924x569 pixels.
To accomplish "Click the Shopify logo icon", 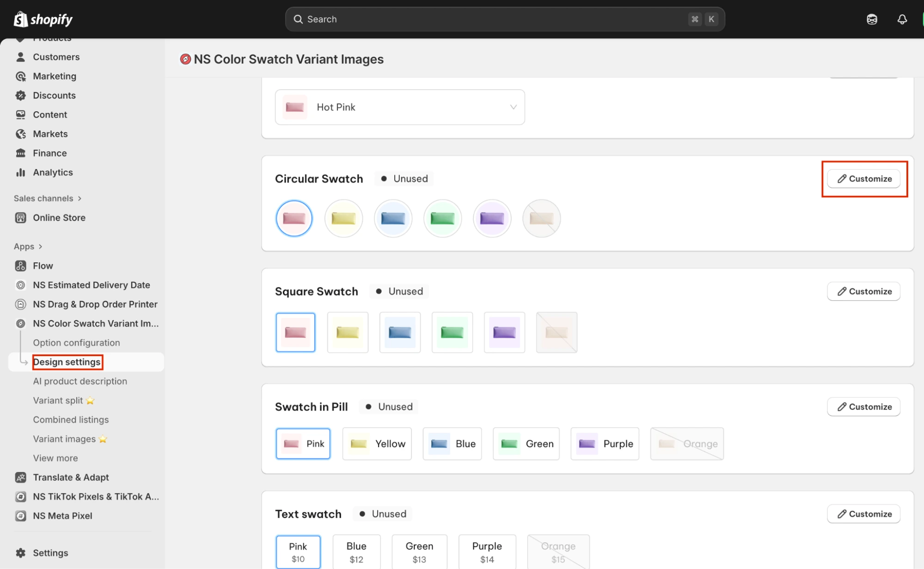I will tap(20, 19).
